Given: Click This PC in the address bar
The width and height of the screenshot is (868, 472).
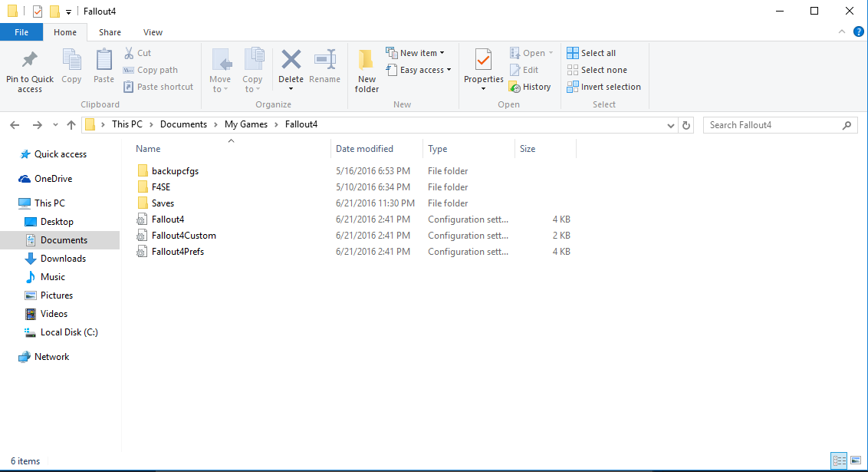Looking at the screenshot, I should [127, 124].
